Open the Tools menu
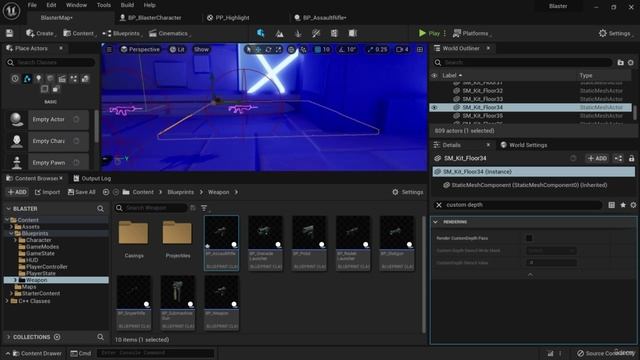This screenshot has width=640, height=360. 104,5
